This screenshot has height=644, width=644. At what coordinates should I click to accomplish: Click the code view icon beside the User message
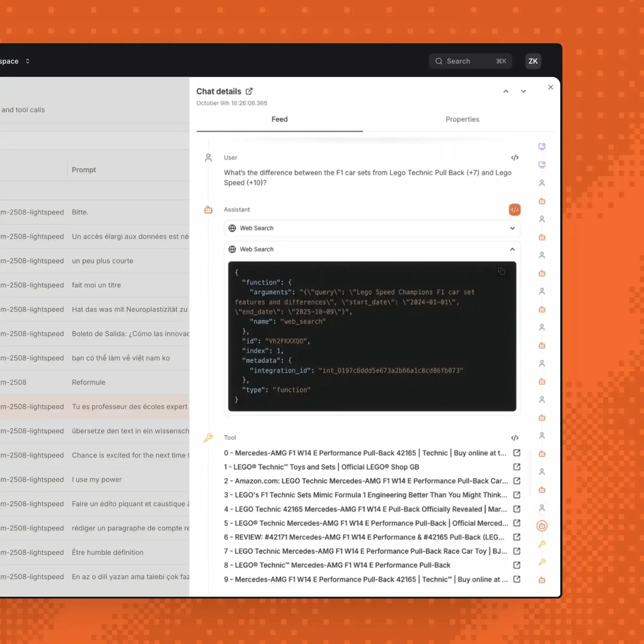pyautogui.click(x=515, y=157)
